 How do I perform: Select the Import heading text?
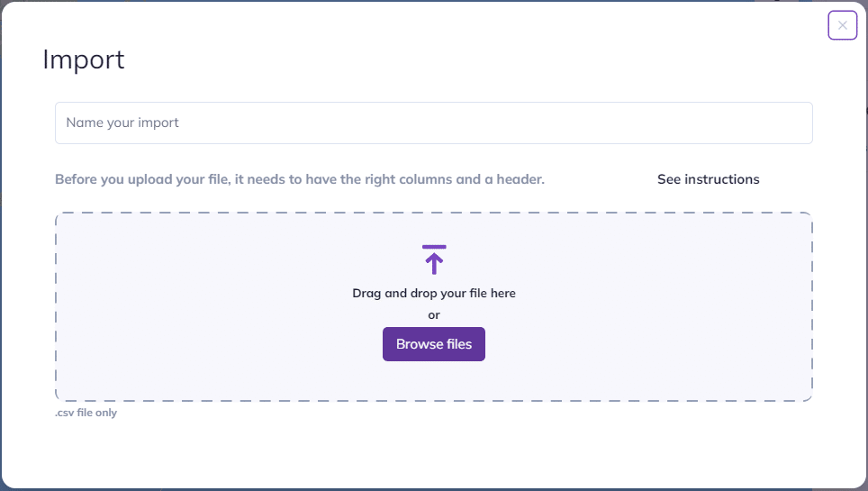pyautogui.click(x=84, y=59)
